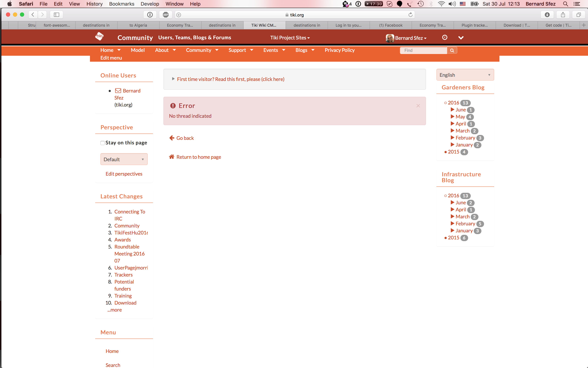Open the Training link in Latest Changes
This screenshot has width=588, height=368.
coord(123,296)
